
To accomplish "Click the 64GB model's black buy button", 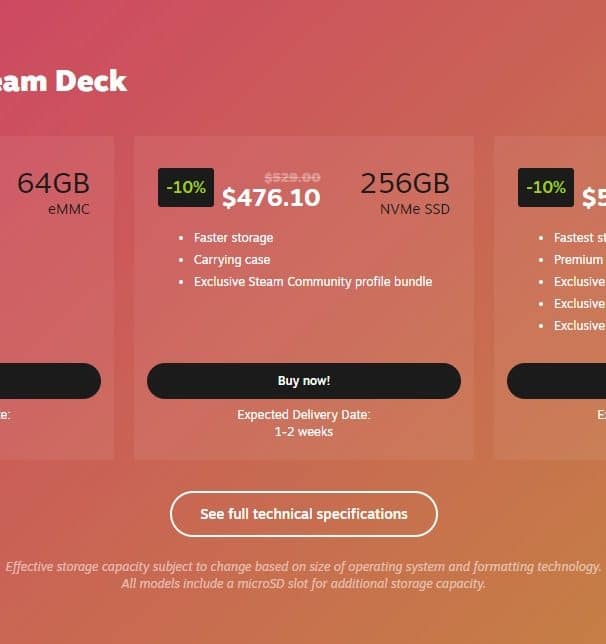I will [x=50, y=381].
